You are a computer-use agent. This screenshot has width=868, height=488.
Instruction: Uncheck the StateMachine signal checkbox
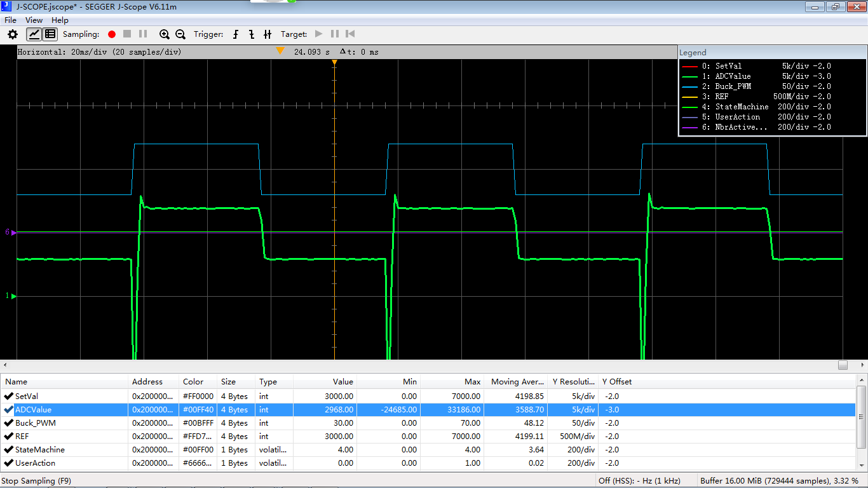9,449
